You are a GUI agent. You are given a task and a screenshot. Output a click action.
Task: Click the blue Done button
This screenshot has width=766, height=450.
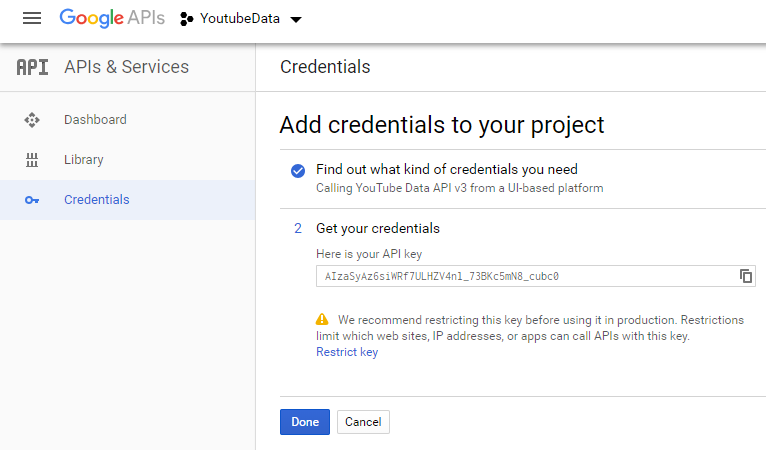[x=305, y=422]
